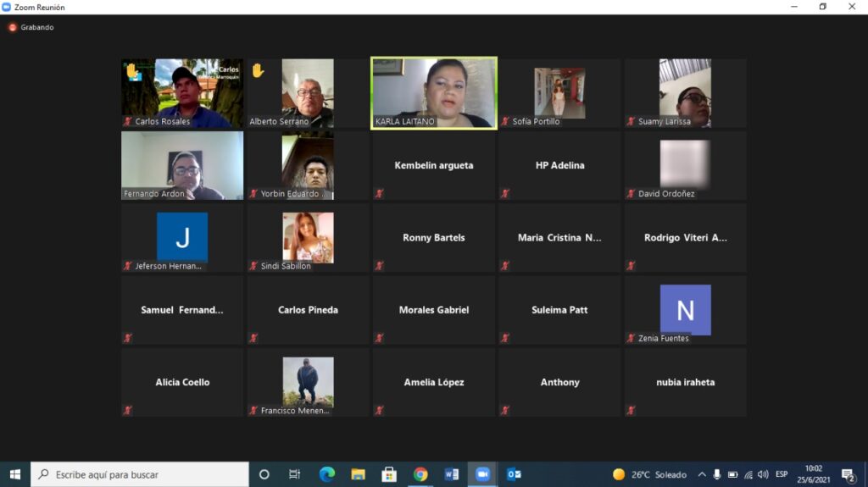Select the KARLA LAITANO video tile

[434, 92]
